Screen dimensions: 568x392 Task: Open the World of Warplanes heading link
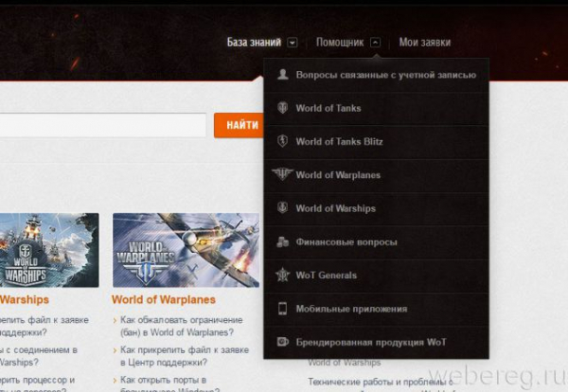[x=164, y=299]
